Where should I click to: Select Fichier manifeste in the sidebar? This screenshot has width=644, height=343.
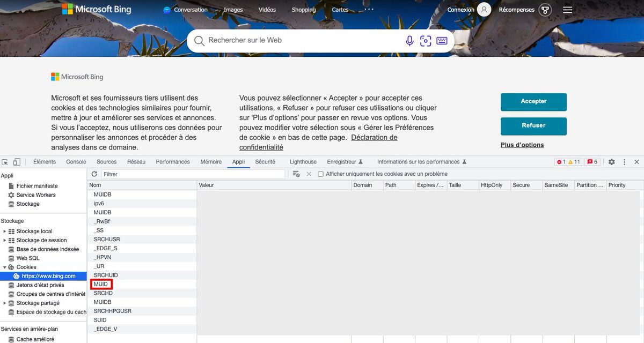37,186
